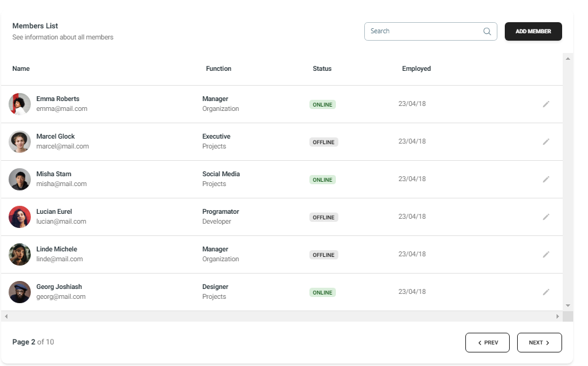This screenshot has width=588, height=366.
Task: Click the edit pencil for Linde Michele
Action: point(545,254)
